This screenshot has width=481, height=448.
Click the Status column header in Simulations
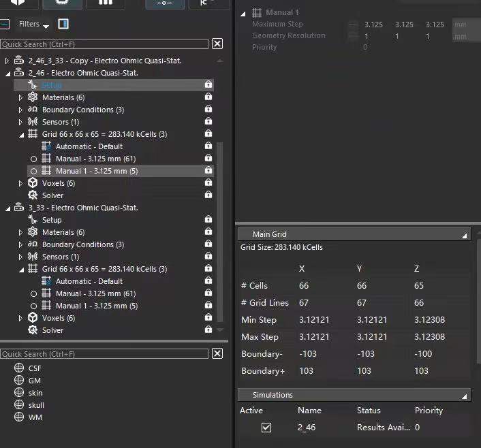369,411
